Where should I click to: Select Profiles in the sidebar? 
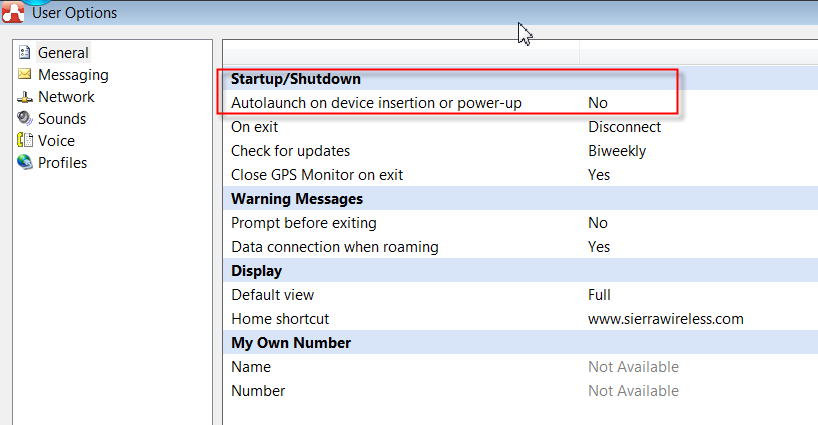tap(62, 163)
